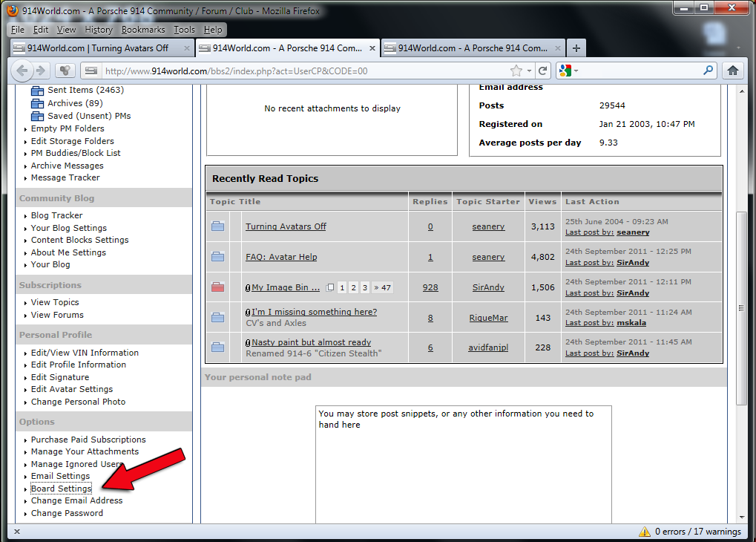Click the paperclip icon before My Image Bin
This screenshot has width=756, height=542.
pyautogui.click(x=248, y=287)
